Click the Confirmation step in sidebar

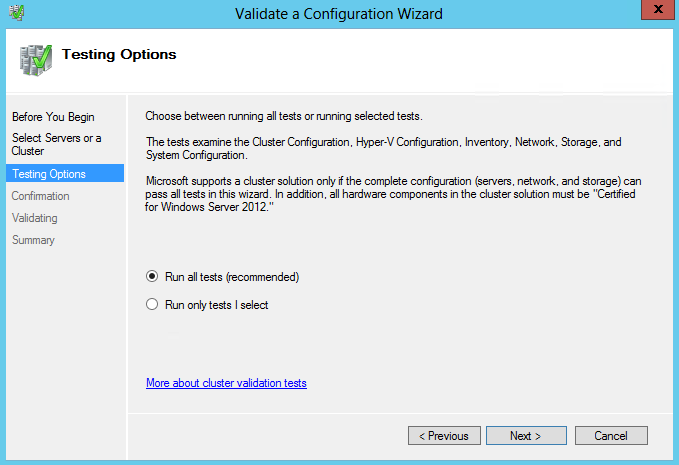pyautogui.click(x=40, y=196)
